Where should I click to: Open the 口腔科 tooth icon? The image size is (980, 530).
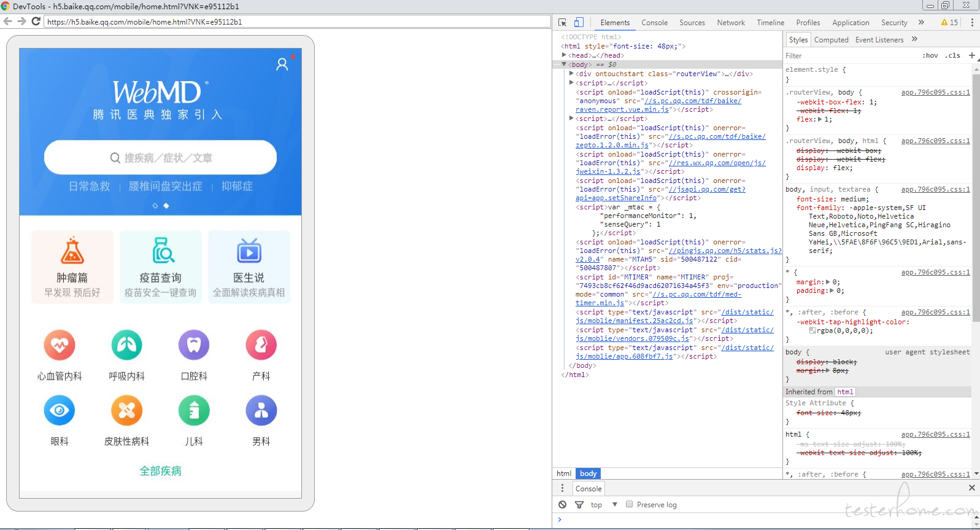coord(194,345)
